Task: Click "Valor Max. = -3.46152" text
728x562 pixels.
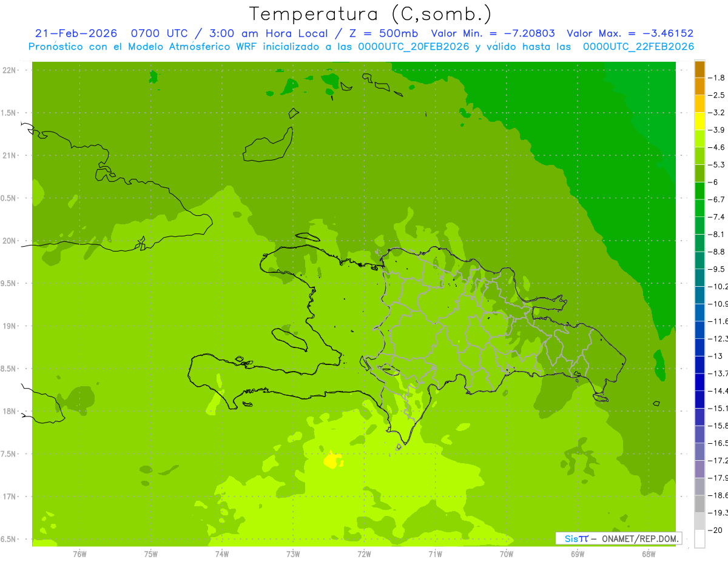Action: point(630,33)
